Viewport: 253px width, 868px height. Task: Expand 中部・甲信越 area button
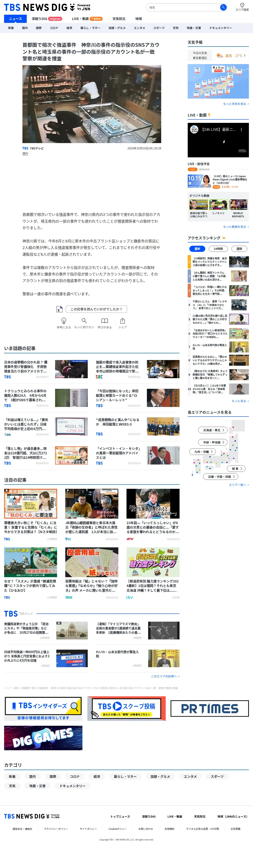213,442
